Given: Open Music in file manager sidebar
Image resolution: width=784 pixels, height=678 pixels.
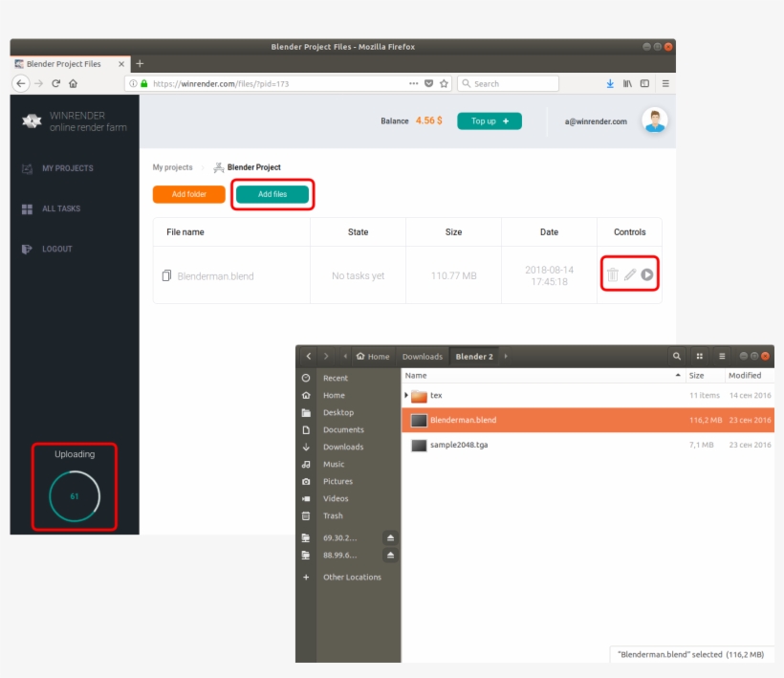Looking at the screenshot, I should (334, 464).
